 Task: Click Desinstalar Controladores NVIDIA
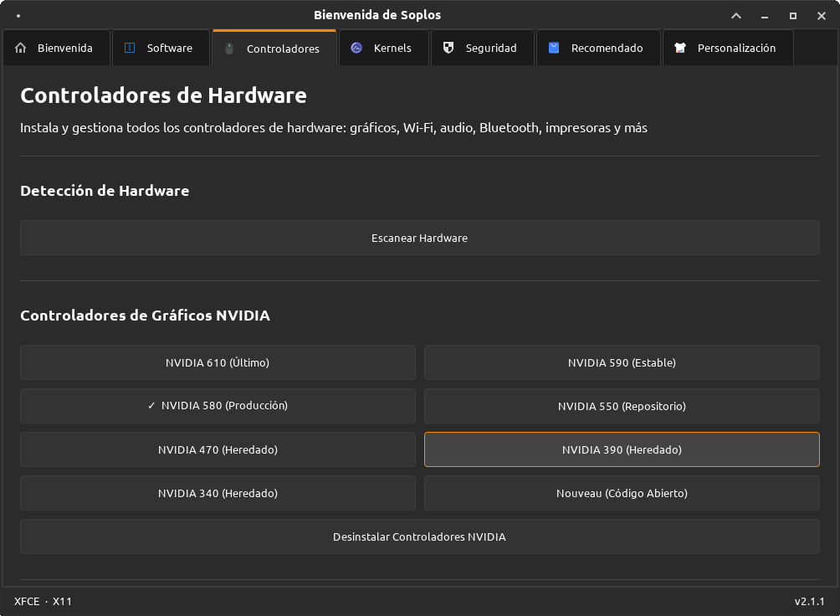click(419, 536)
